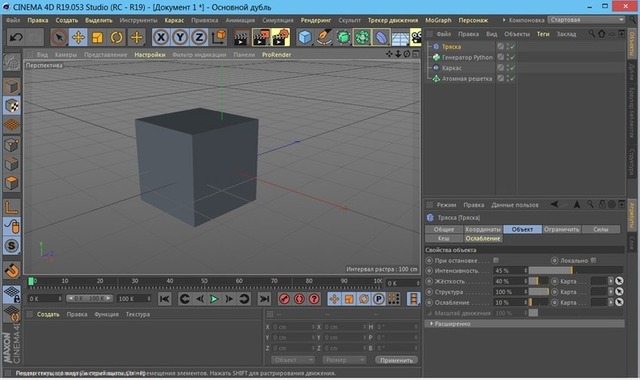The height and width of the screenshot is (380, 640).
Task: Click the Интенсивность 45 % value field
Action: tap(510, 271)
